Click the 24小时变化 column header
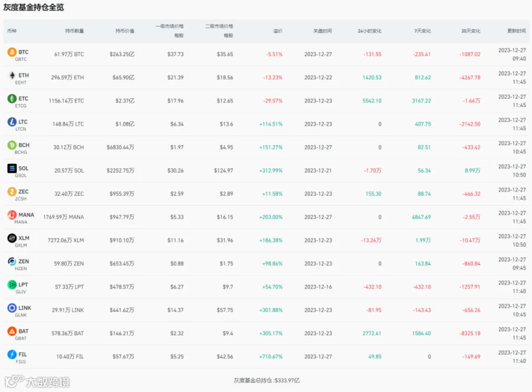 click(x=369, y=31)
